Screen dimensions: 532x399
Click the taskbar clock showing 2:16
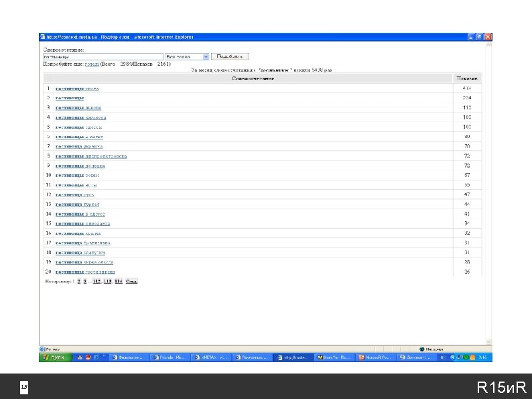point(483,357)
